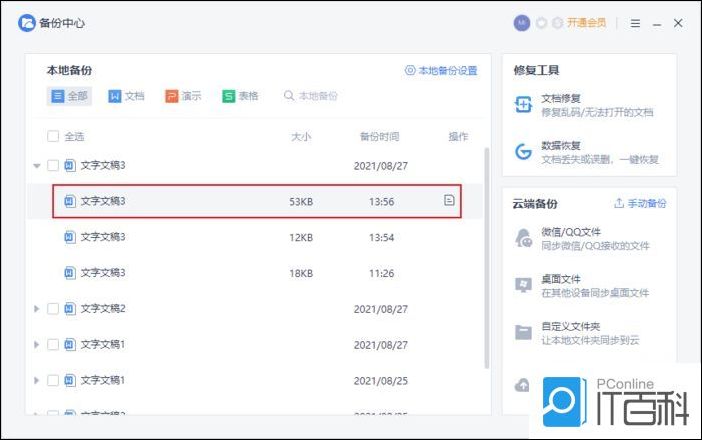Open the 数据恢复 tool
702x440 pixels.
click(x=586, y=153)
